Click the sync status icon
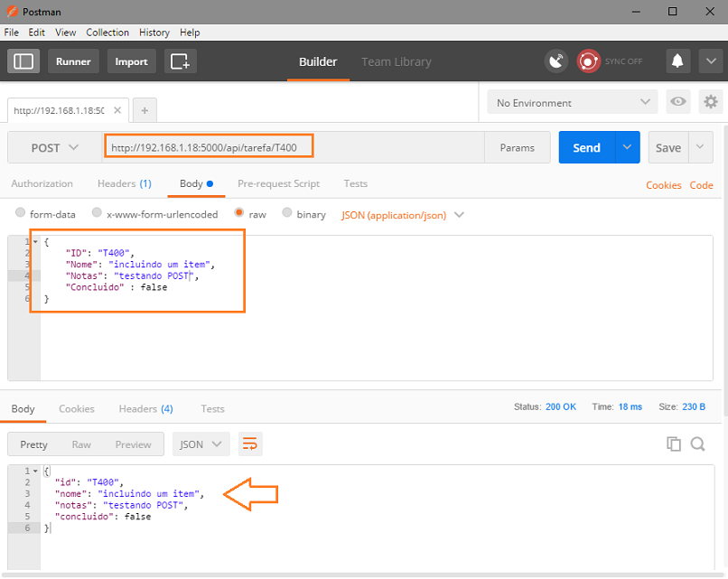 point(588,61)
